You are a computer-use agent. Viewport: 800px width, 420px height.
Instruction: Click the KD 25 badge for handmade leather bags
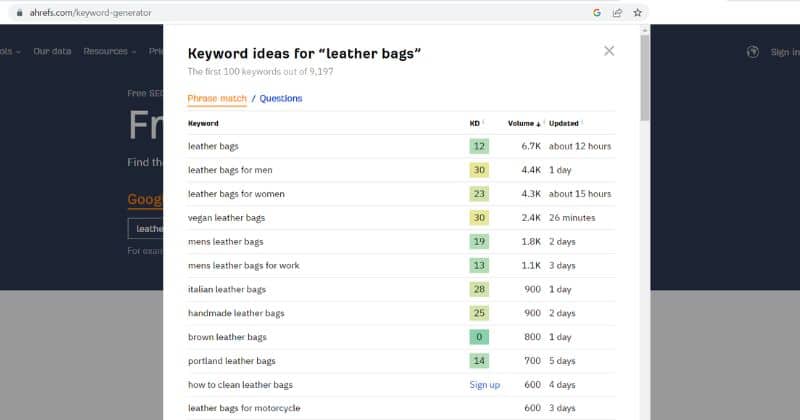point(479,313)
